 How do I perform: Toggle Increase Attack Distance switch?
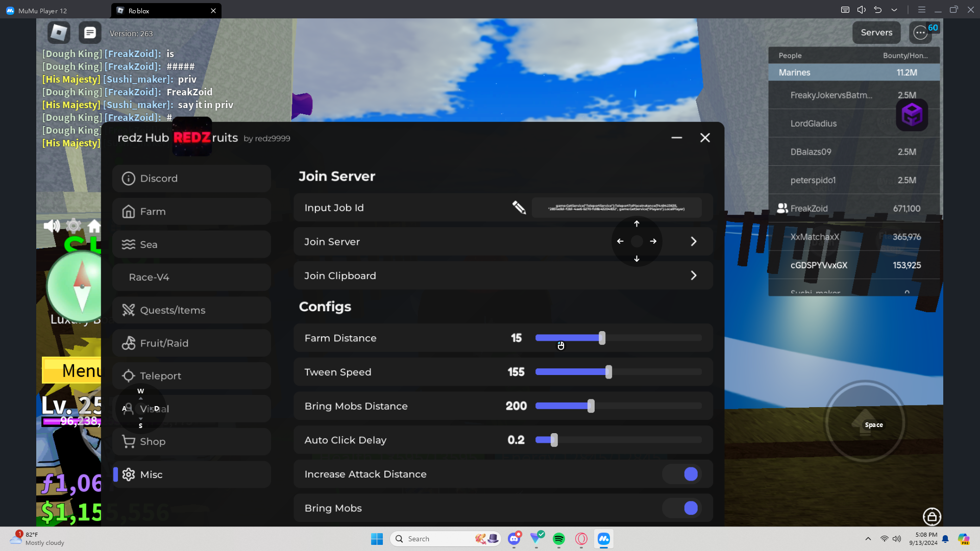point(681,474)
